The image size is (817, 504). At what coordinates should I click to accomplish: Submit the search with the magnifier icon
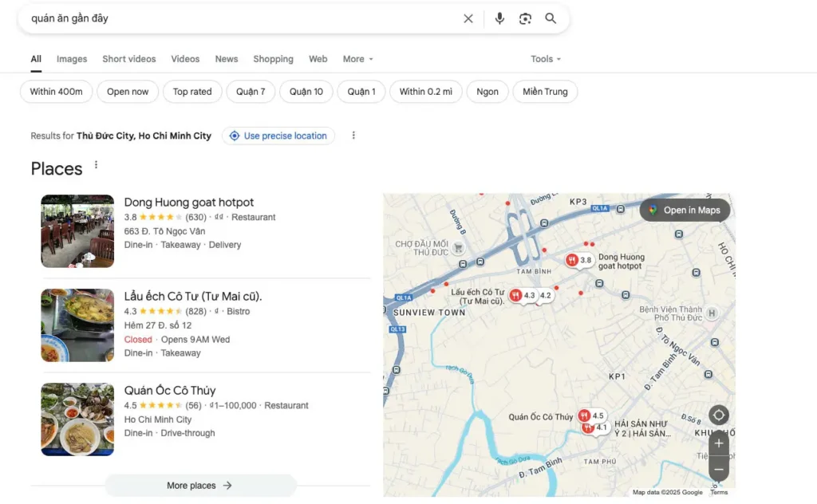551,19
